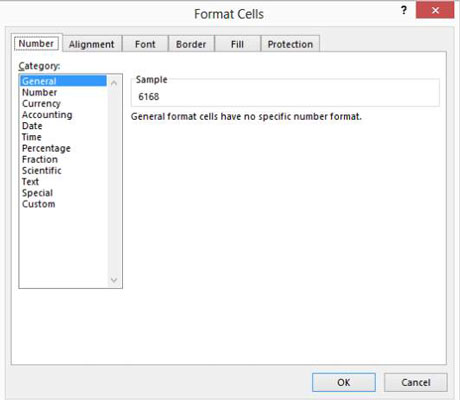Choose the Date category

click(x=63, y=126)
